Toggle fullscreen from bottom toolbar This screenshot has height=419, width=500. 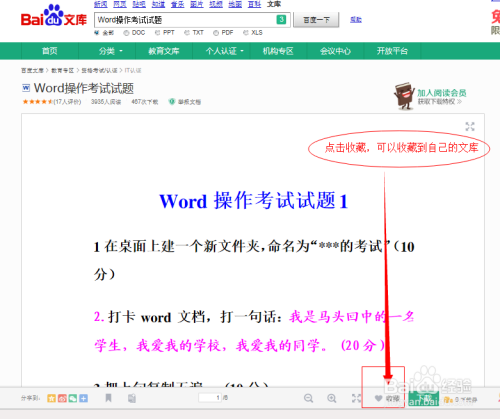coord(356,398)
